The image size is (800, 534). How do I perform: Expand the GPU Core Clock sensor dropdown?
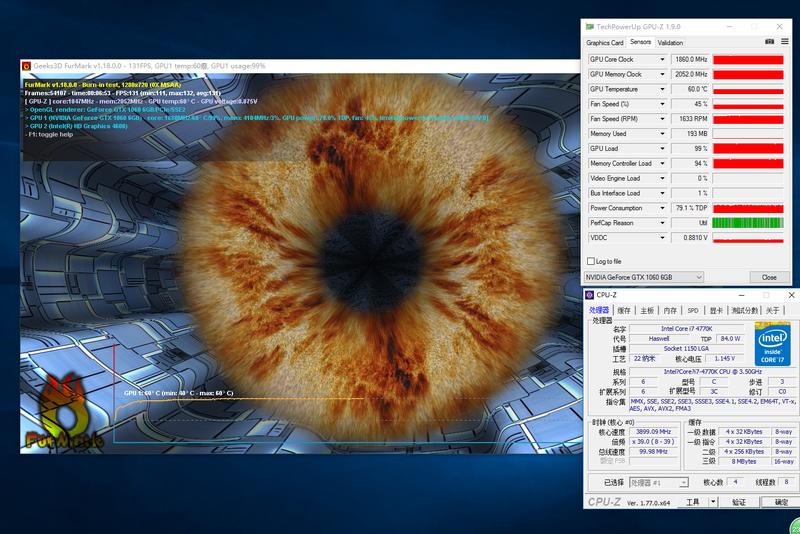[661, 60]
